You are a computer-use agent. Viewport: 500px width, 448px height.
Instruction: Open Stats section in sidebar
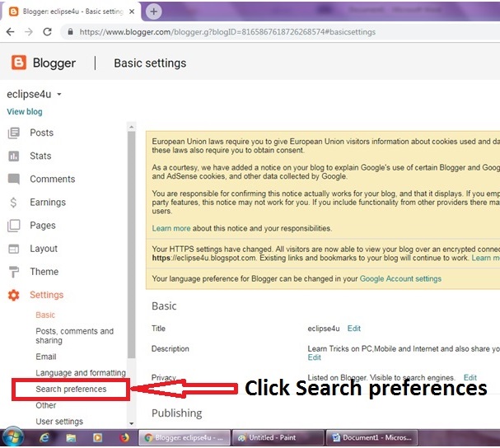point(40,156)
